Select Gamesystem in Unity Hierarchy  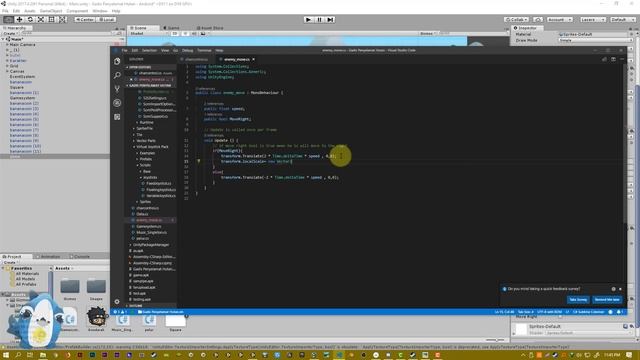(x=22, y=98)
